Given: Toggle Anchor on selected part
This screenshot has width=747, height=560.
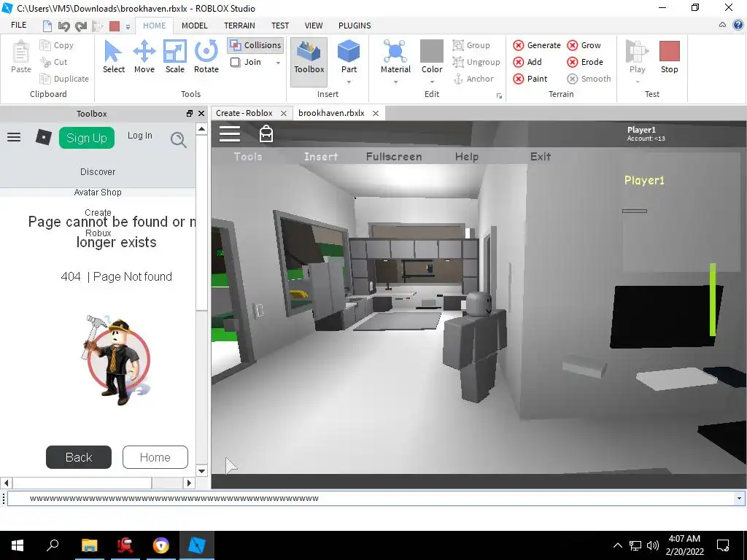Looking at the screenshot, I should point(473,79).
